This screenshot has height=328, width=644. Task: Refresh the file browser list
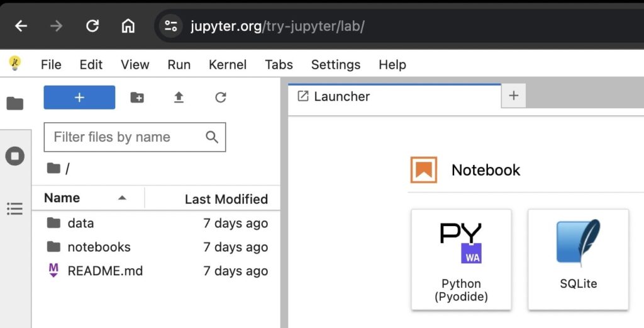point(221,98)
